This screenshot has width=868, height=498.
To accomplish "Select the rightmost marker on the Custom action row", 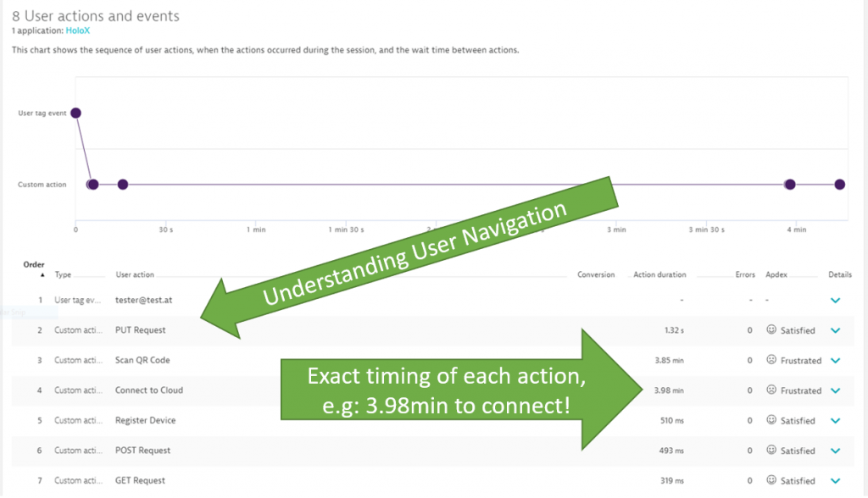I will click(x=838, y=184).
